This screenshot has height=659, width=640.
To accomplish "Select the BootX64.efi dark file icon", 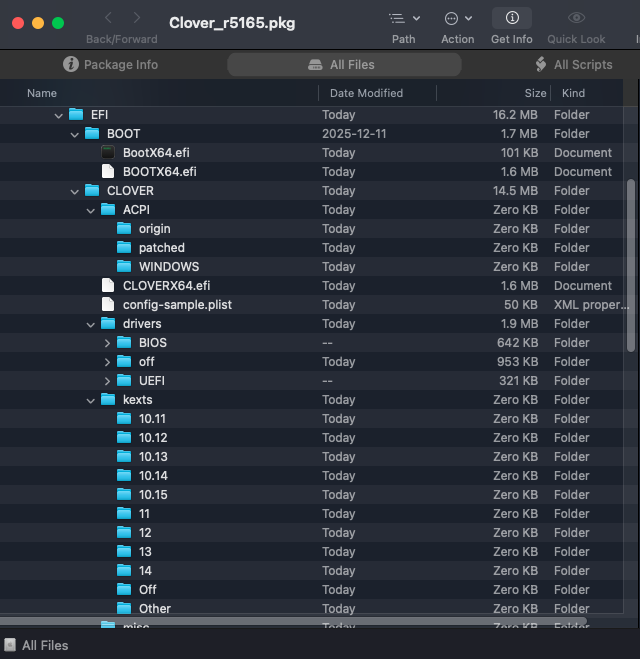I will tap(108, 152).
